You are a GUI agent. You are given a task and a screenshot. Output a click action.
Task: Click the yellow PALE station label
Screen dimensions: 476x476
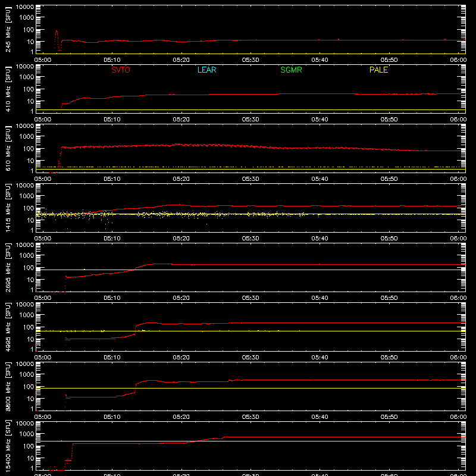pyautogui.click(x=378, y=70)
